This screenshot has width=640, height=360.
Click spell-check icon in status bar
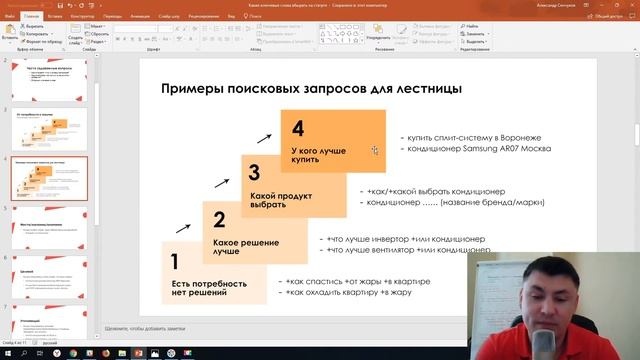(x=35, y=343)
